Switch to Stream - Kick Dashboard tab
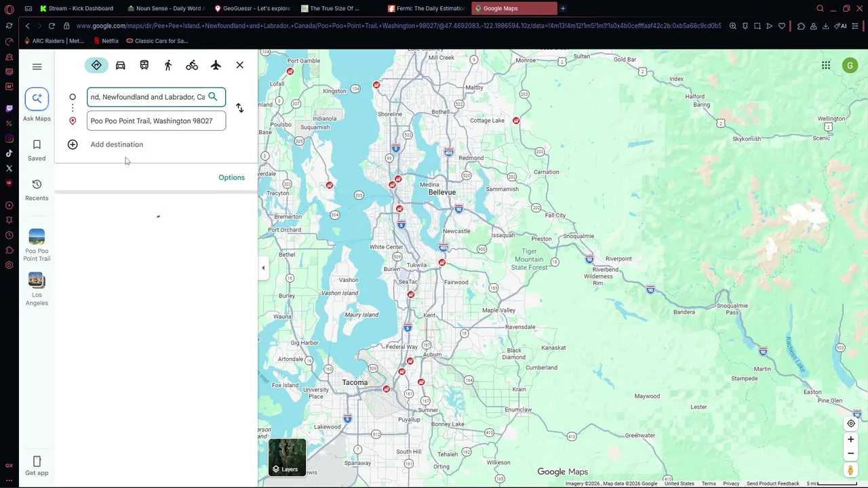 tap(76, 8)
